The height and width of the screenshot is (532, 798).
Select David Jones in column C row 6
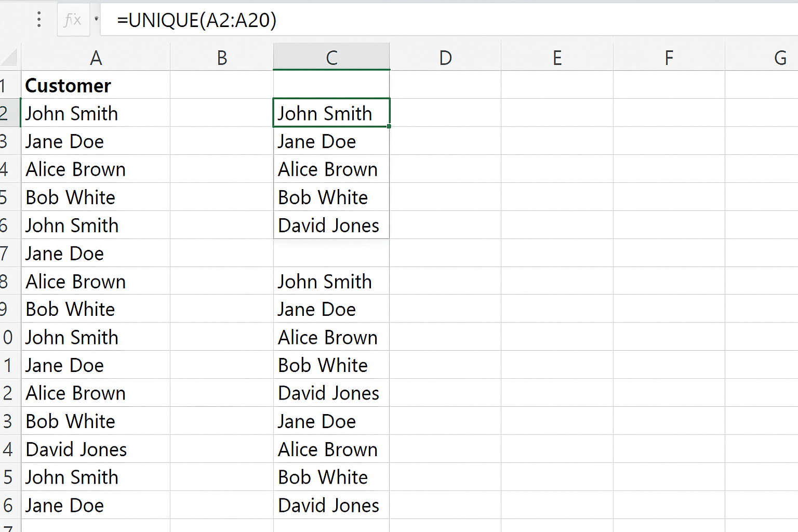click(x=331, y=225)
